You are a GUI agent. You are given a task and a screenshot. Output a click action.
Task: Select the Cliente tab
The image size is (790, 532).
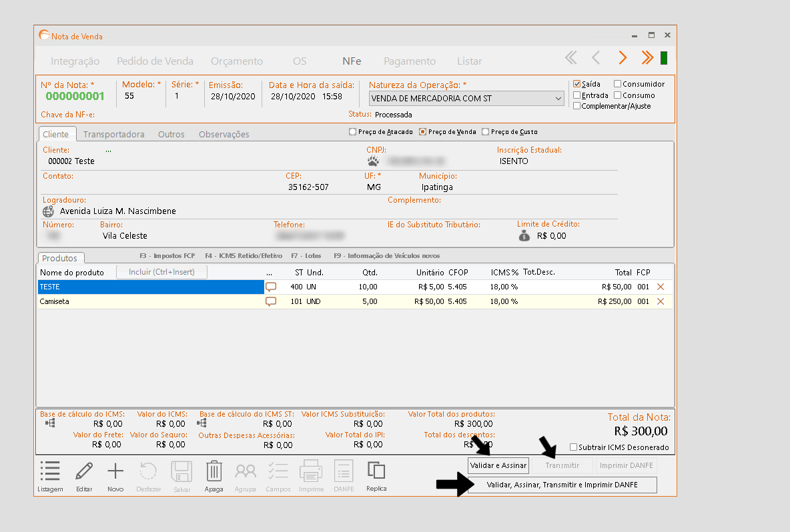(57, 134)
